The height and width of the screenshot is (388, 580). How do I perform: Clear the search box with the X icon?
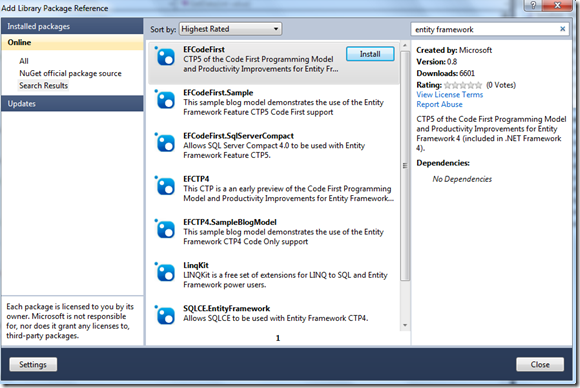pyautogui.click(x=562, y=29)
